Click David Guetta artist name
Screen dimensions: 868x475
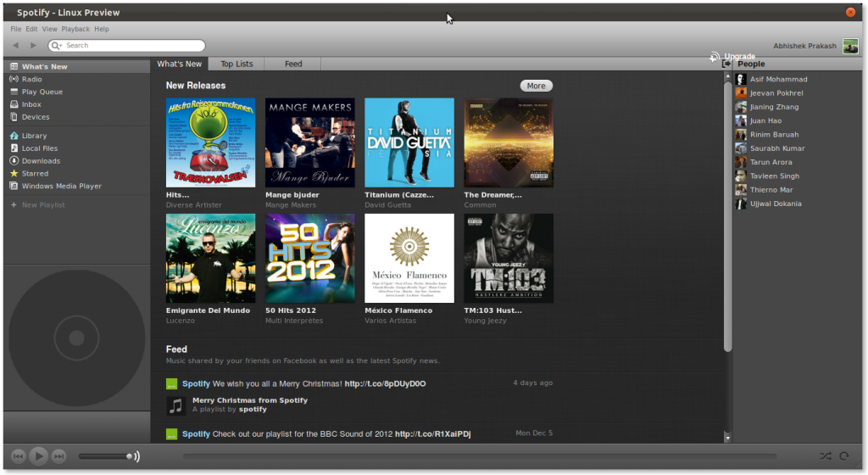tap(388, 204)
